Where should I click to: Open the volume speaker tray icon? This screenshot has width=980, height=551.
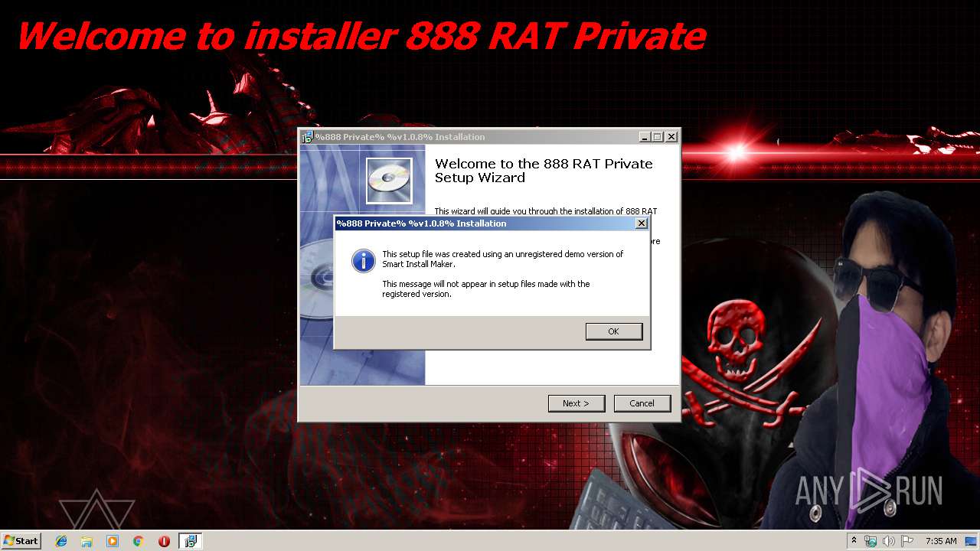pos(889,541)
